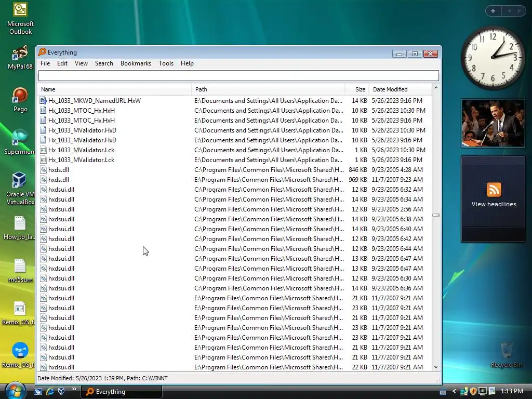This screenshot has width=532, height=399.
Task: Expand the Quick Launch overflow chevron
Action: (74, 389)
